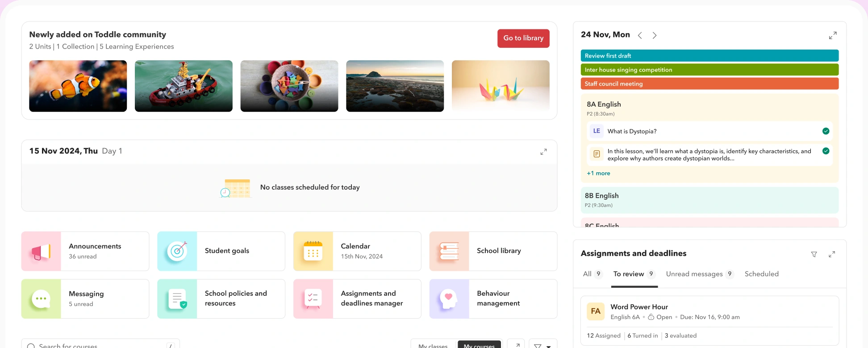Open the coastal sunset thumbnail

tap(395, 86)
